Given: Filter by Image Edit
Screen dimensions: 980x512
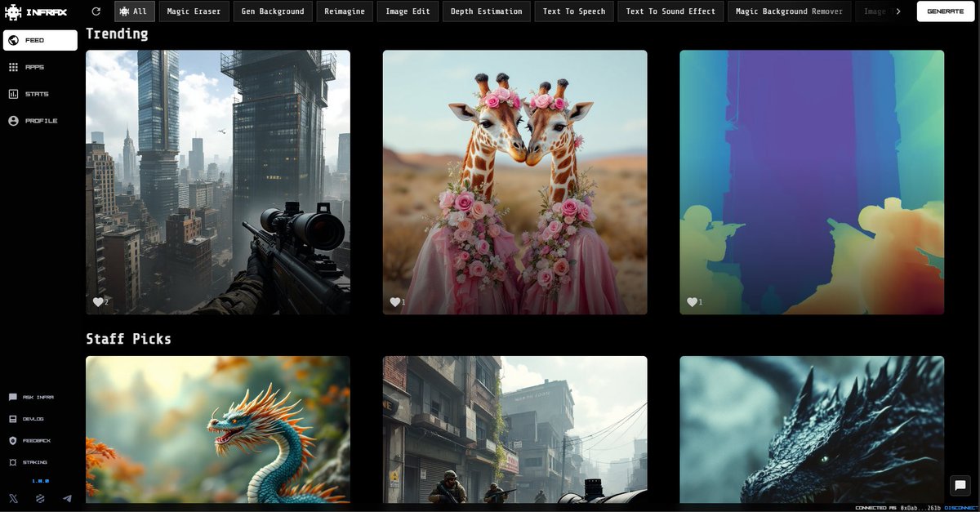Looking at the screenshot, I should [x=408, y=11].
